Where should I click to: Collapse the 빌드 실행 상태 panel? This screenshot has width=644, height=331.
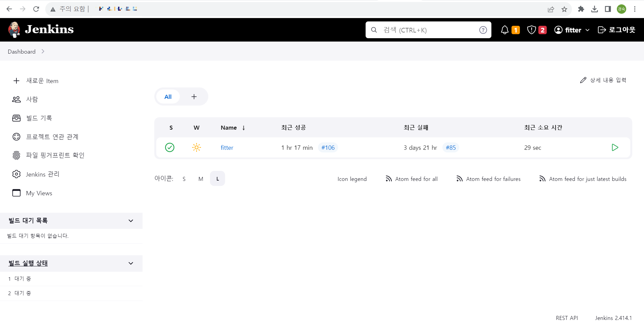pos(131,263)
